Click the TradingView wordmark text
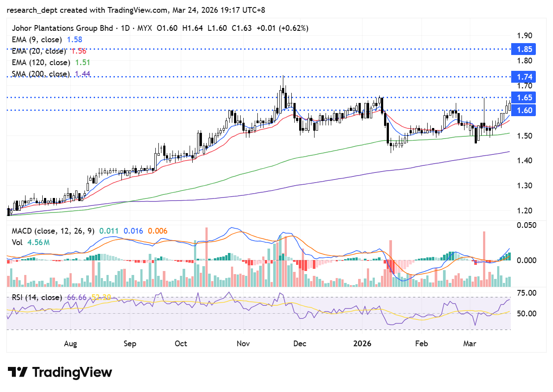553x392 pixels. pyautogui.click(x=72, y=372)
